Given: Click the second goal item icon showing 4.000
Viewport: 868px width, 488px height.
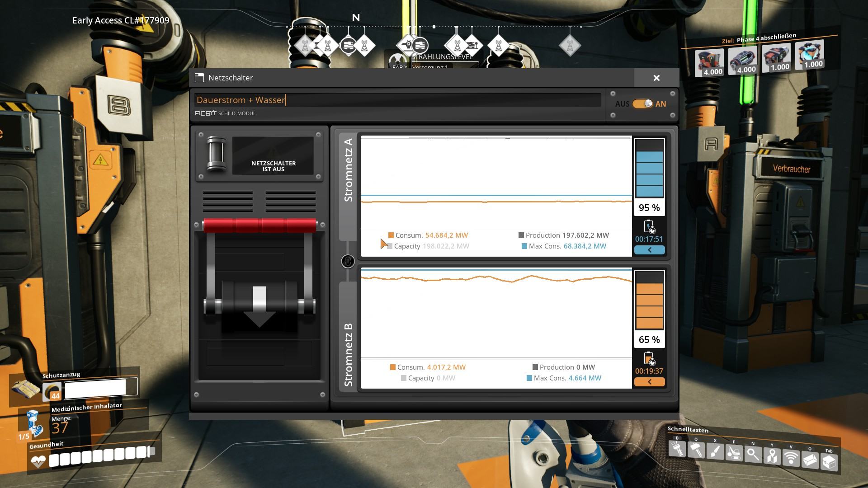Looking at the screenshot, I should pyautogui.click(x=742, y=61).
